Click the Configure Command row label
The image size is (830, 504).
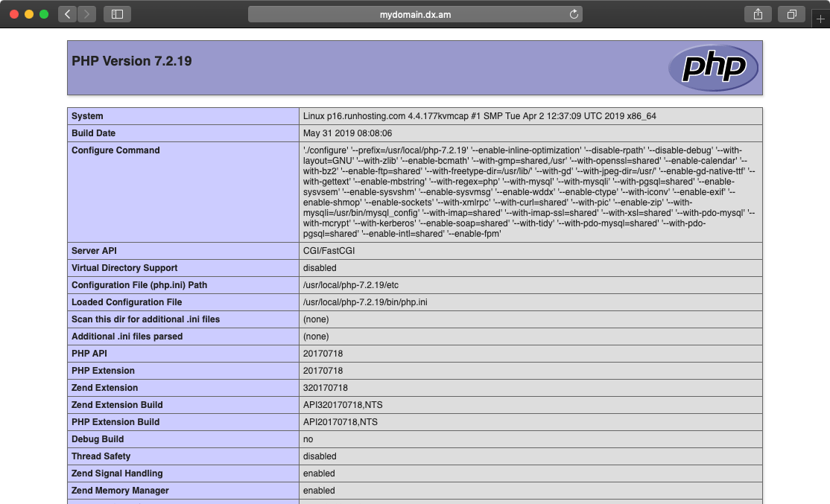click(115, 150)
